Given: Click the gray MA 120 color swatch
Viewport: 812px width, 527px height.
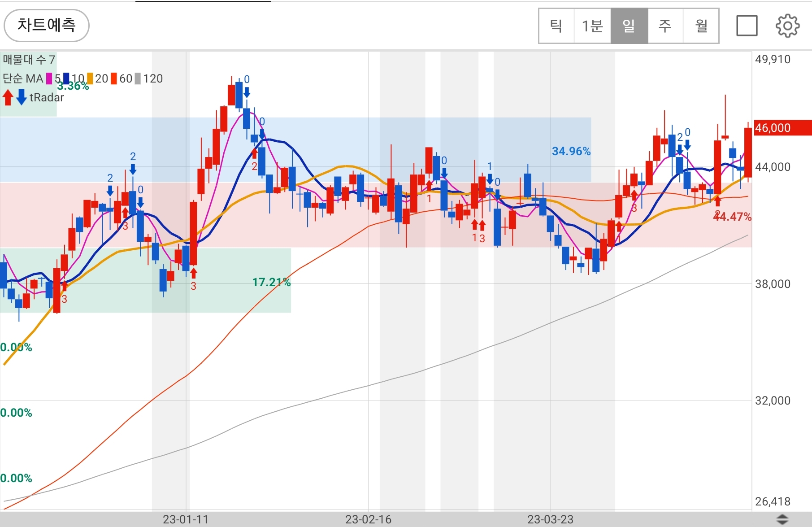Looking at the screenshot, I should tap(138, 79).
